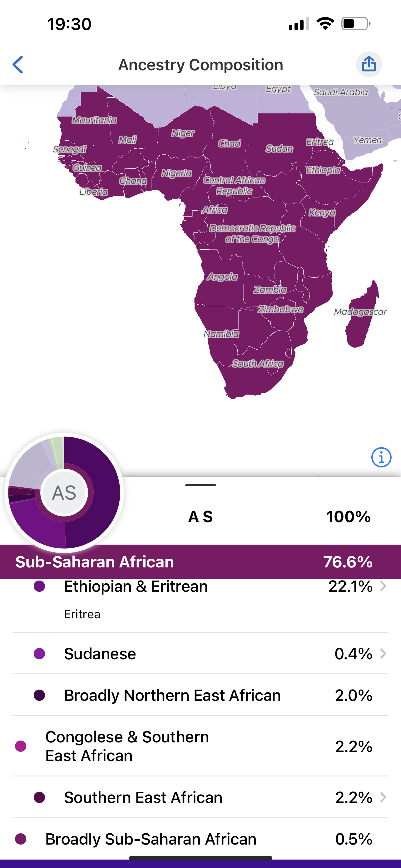Tap the Sudanese purple color dot
The height and width of the screenshot is (868, 401).
[39, 654]
